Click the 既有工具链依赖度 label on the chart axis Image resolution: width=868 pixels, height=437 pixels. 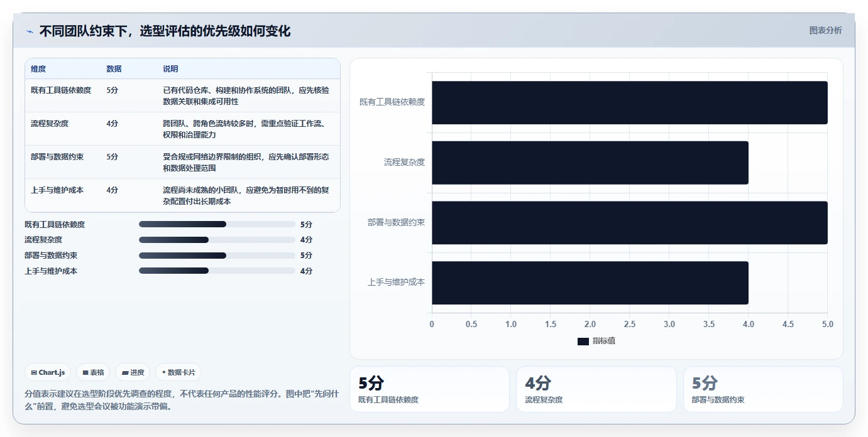[x=392, y=102]
